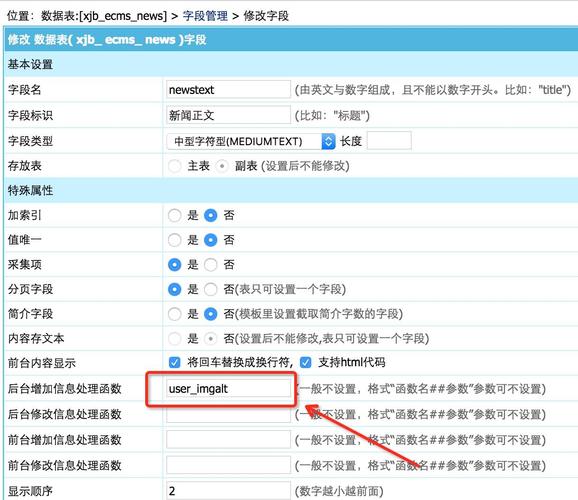Select 是 for 内容存文本
Image resolution: width=578 pixels, height=500 pixels.
[x=174, y=338]
